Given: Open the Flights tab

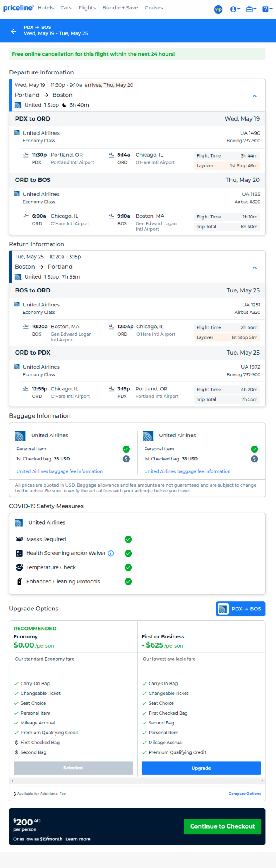Looking at the screenshot, I should pyautogui.click(x=87, y=8).
